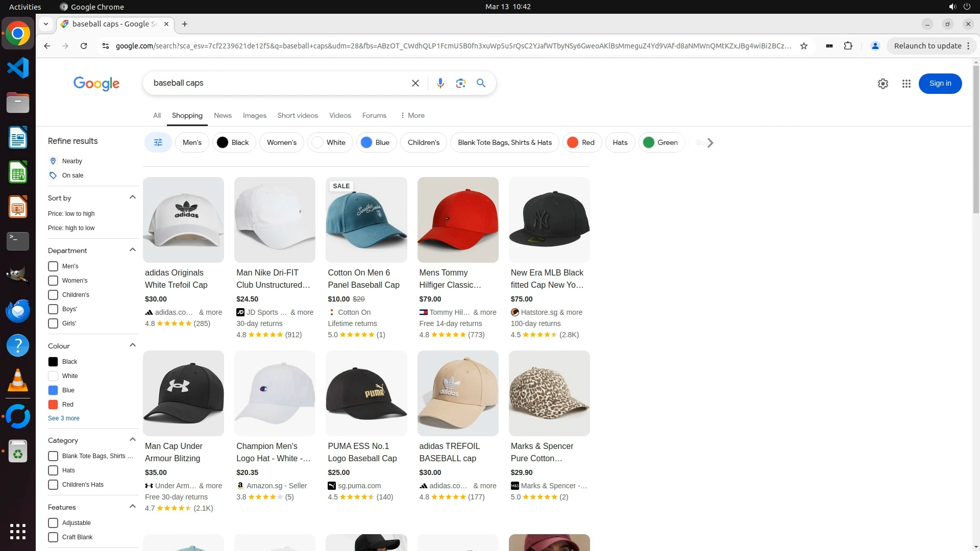The image size is (980, 551).
Task: Switch to the Images tab
Action: pyautogui.click(x=254, y=116)
